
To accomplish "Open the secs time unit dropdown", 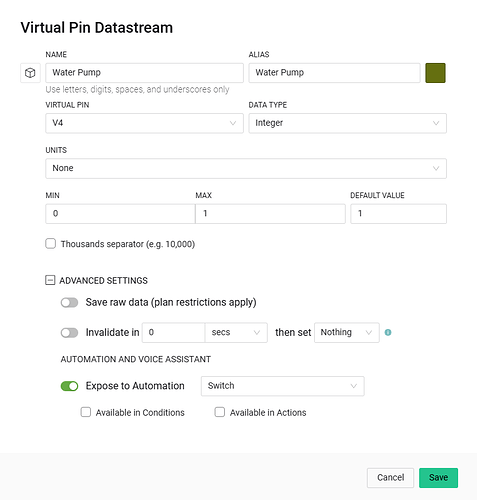I will 236,332.
